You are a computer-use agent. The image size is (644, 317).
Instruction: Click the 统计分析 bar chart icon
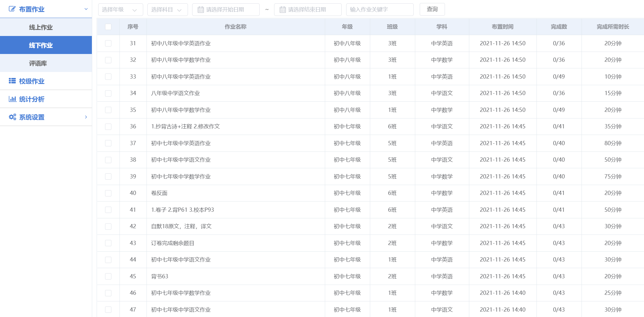coord(12,99)
